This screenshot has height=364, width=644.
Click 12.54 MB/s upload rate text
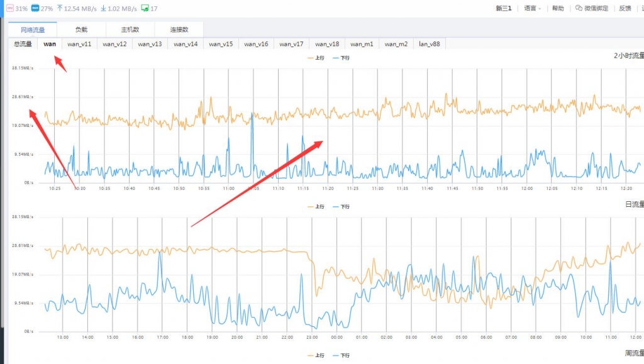click(x=80, y=8)
